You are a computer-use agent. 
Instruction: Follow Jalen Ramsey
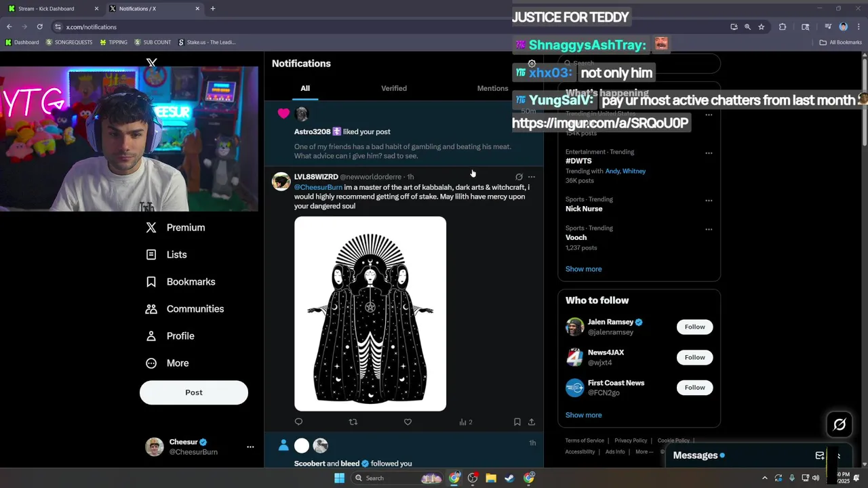tap(694, 327)
